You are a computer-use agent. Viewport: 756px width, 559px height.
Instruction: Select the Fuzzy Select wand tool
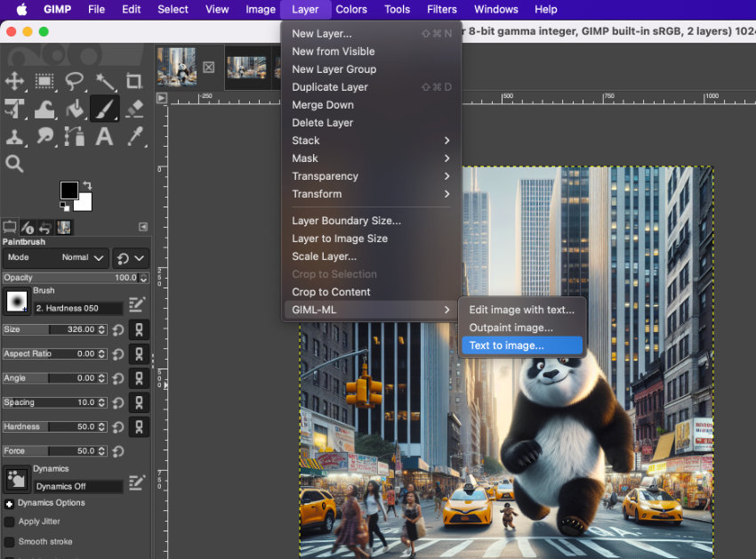pyautogui.click(x=105, y=81)
